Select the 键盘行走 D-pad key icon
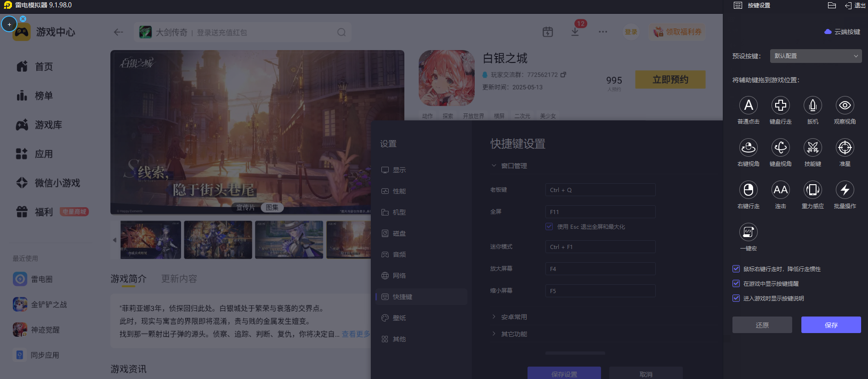The height and width of the screenshot is (379, 868). coord(781,105)
